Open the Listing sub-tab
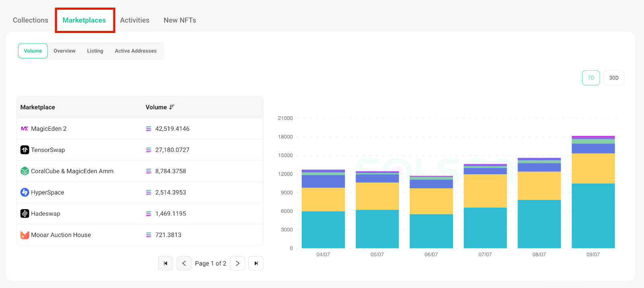The width and height of the screenshot is (644, 288). click(95, 51)
